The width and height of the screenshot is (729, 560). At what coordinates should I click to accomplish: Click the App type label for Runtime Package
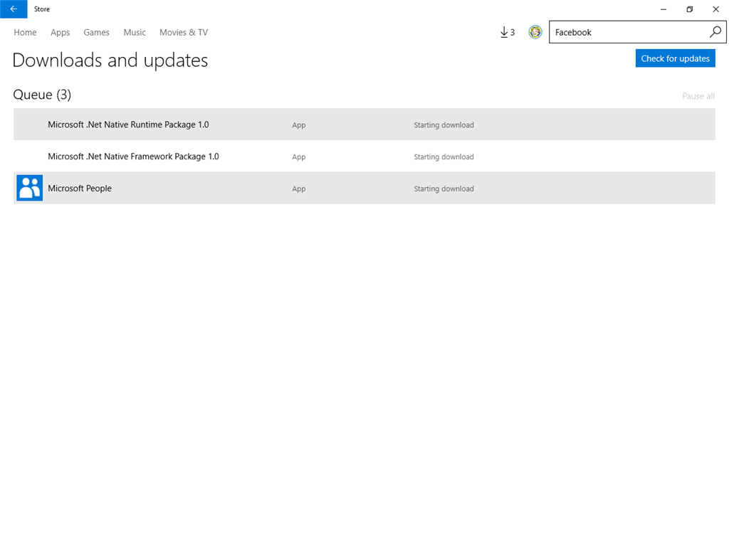tap(298, 125)
